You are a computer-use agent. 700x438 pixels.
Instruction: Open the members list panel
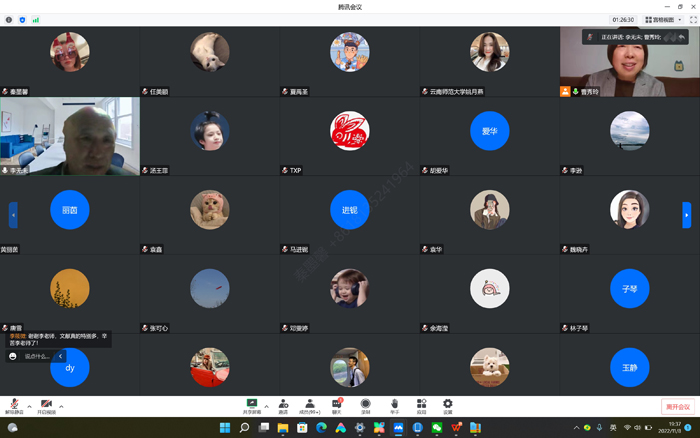[x=310, y=404]
